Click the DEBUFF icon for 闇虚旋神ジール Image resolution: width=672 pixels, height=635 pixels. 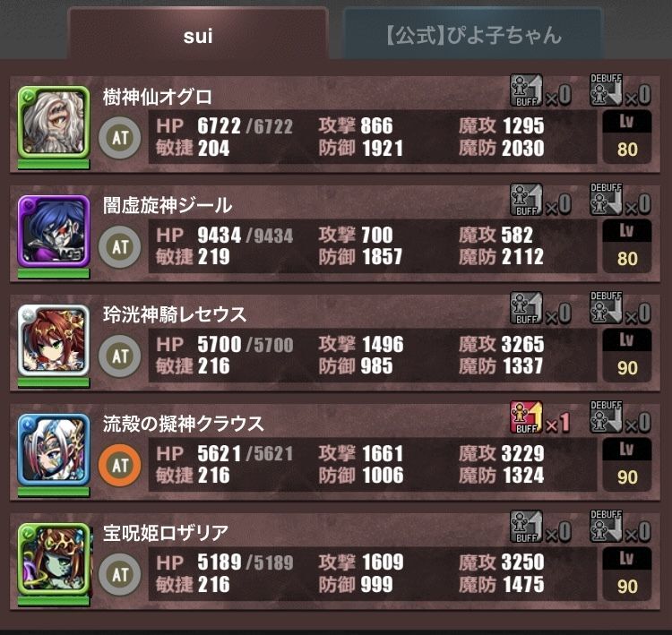(x=606, y=200)
